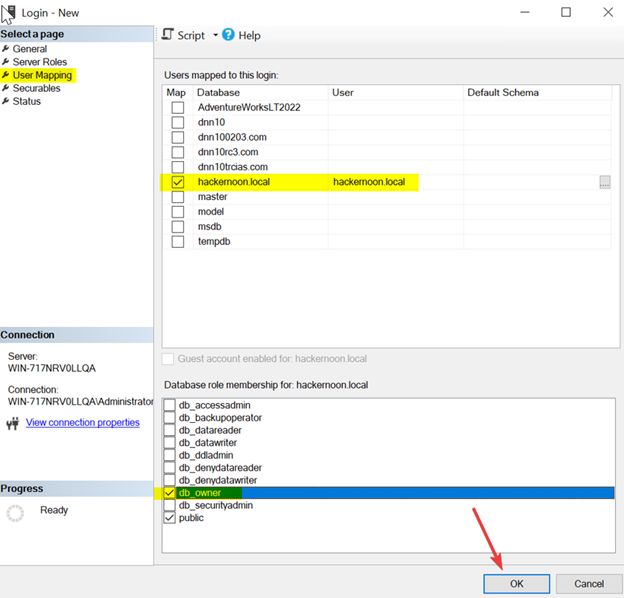Check the tempdb database map checkbox
624x598 pixels.
pyautogui.click(x=177, y=242)
